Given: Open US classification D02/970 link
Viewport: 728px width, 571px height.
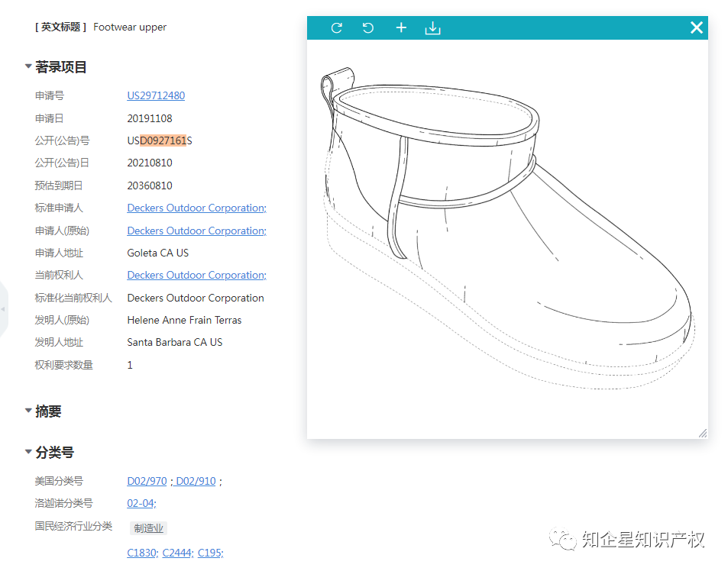Looking at the screenshot, I should pos(147,481).
